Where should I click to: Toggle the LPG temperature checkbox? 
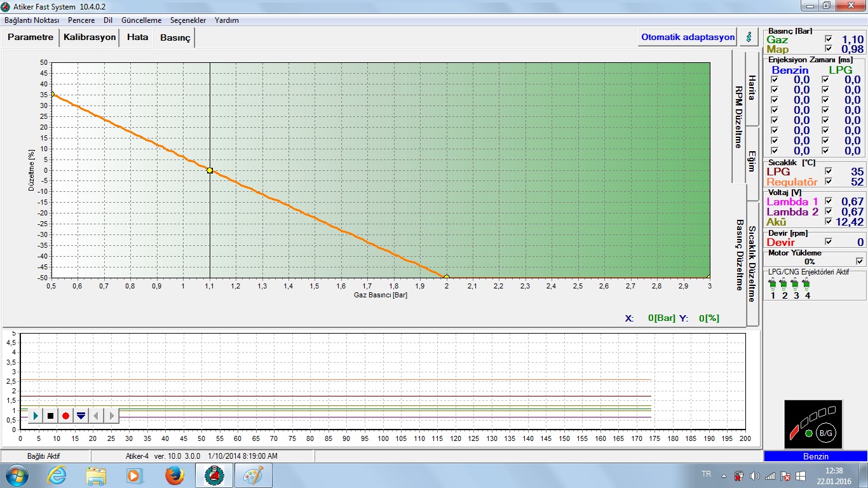pyautogui.click(x=828, y=172)
